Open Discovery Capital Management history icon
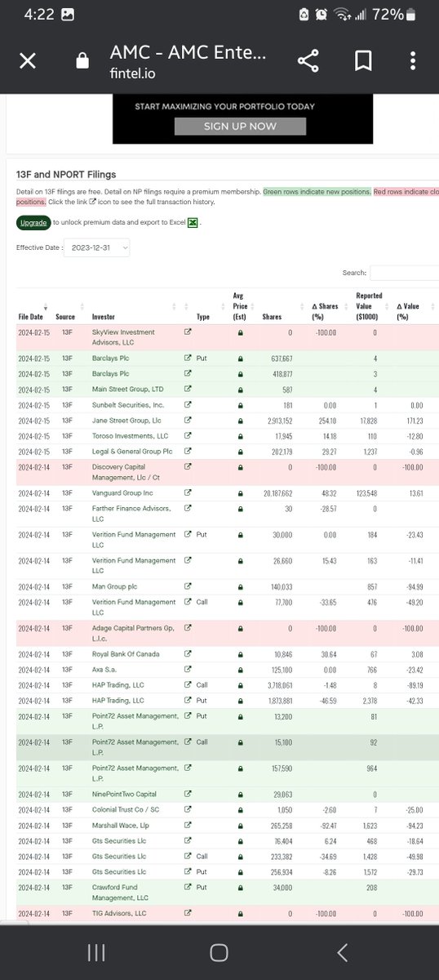 tap(188, 466)
